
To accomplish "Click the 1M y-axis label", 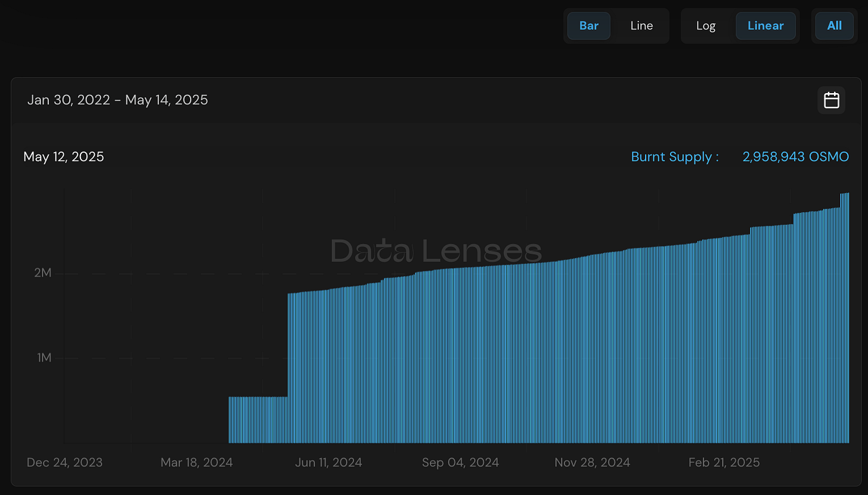I will point(44,358).
